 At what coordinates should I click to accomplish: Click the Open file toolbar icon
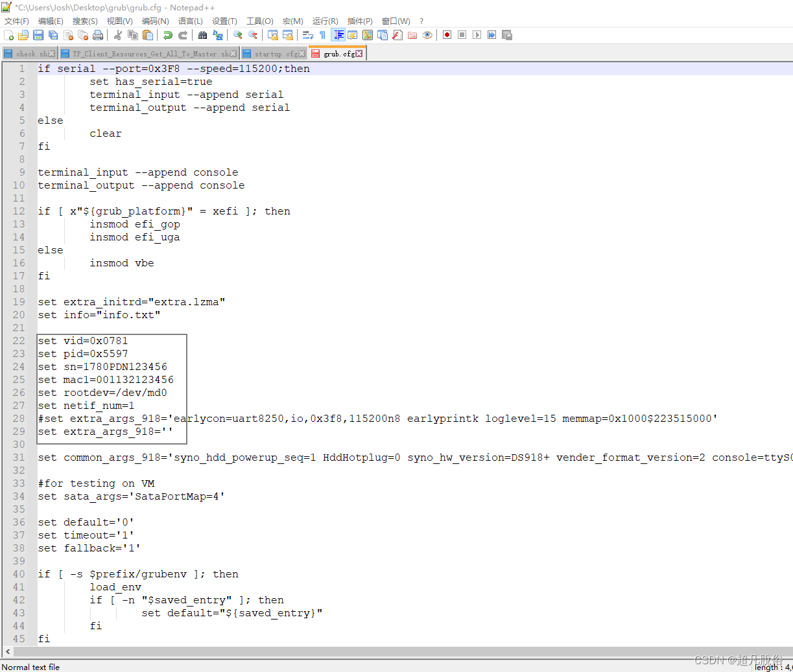tap(23, 35)
